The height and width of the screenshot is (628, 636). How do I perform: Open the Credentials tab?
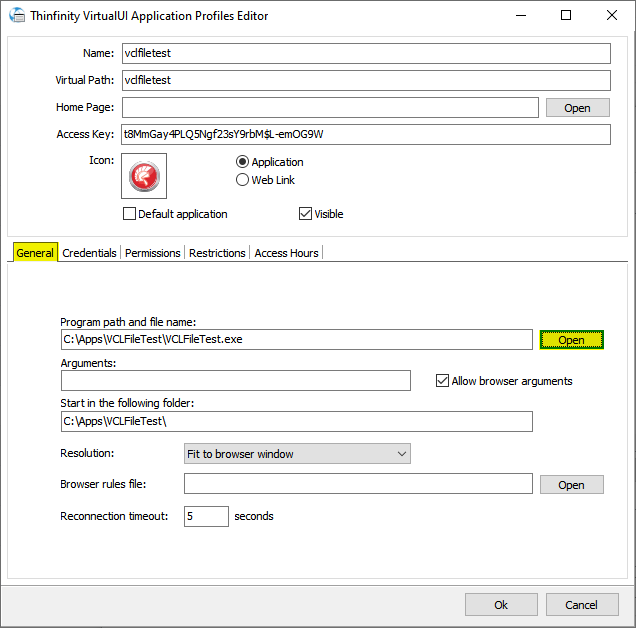(89, 253)
